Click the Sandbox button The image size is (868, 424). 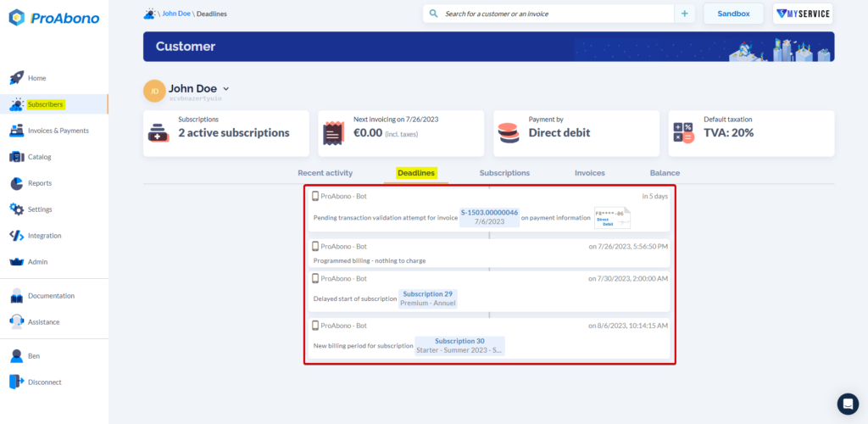pyautogui.click(x=733, y=14)
